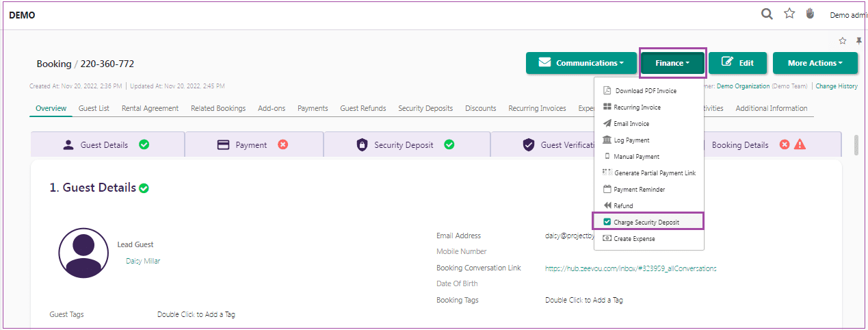Click Booking Tags 'Double Click to Add a Tag'
This screenshot has width=868, height=330.
584,300
